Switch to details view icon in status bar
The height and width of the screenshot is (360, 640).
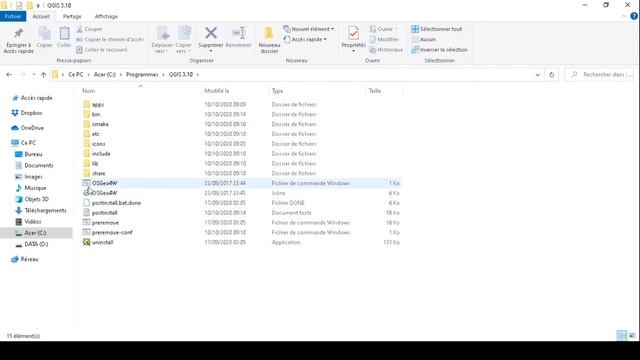622,336
